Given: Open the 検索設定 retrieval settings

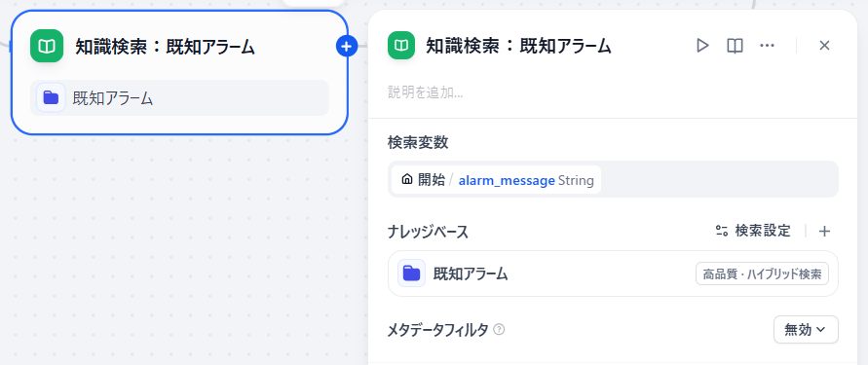Looking at the screenshot, I should [x=753, y=231].
